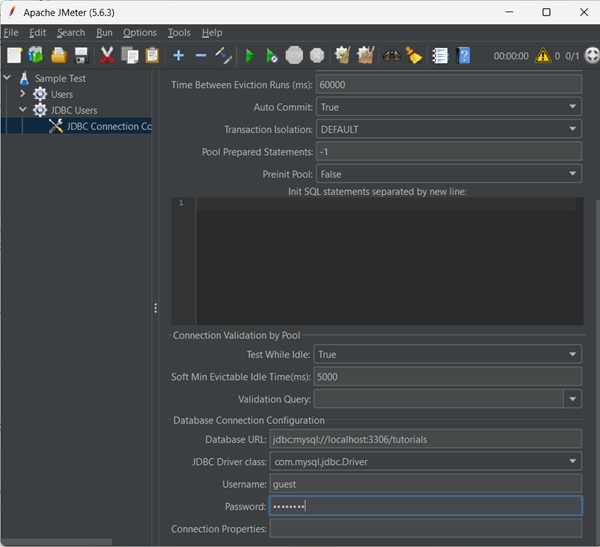Expand the Users tree node
This screenshot has width=600, height=547.
[x=23, y=94]
